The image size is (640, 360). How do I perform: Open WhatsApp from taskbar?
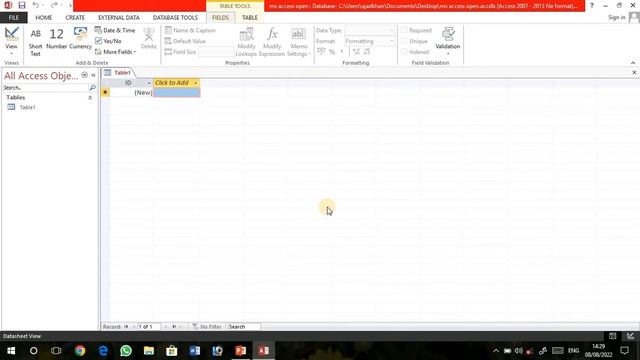(126, 351)
